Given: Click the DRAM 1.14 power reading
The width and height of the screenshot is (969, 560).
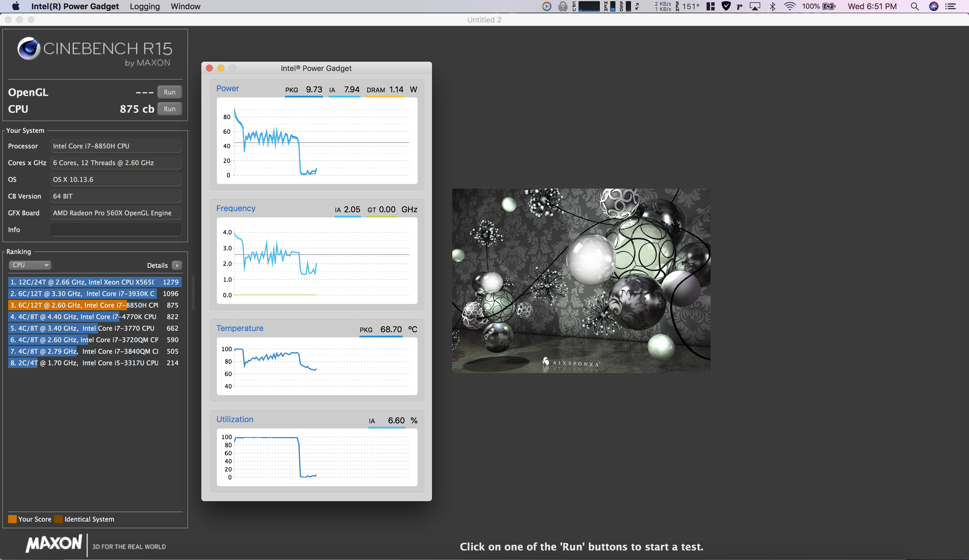Looking at the screenshot, I should [385, 90].
